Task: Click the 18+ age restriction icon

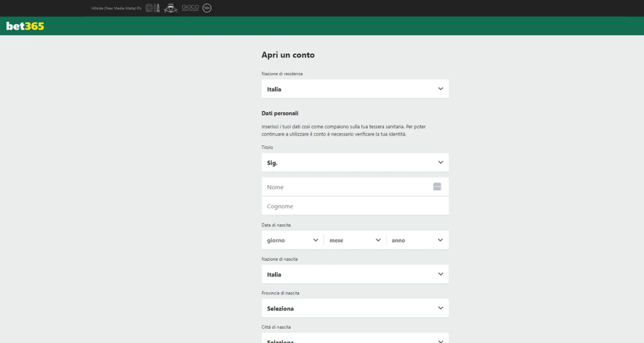Action: point(207,8)
